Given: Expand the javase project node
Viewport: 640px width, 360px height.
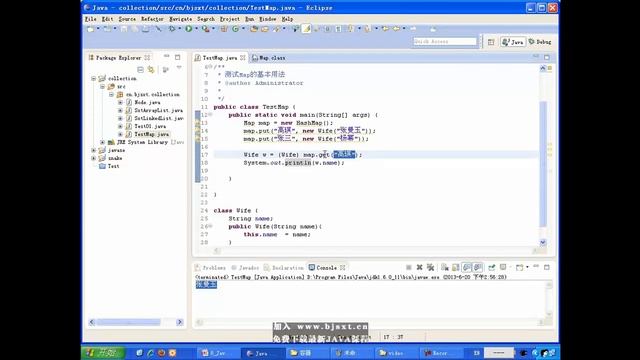Looking at the screenshot, I should [94, 150].
